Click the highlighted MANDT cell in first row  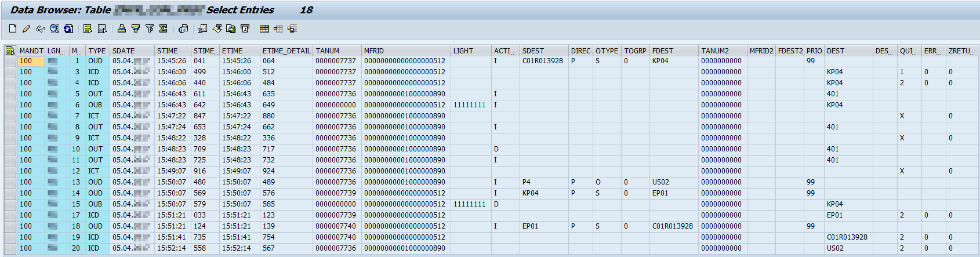tap(31, 61)
